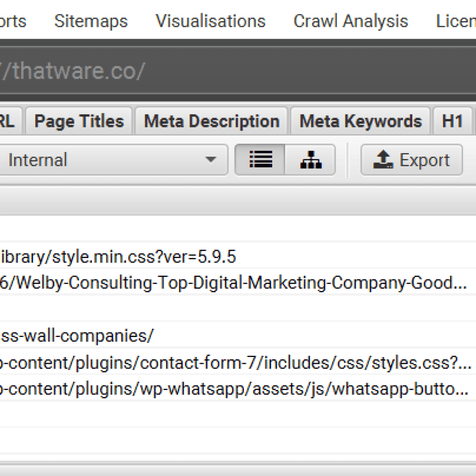Click the dropdown arrow beside Internal
476x476 pixels.
211,159
